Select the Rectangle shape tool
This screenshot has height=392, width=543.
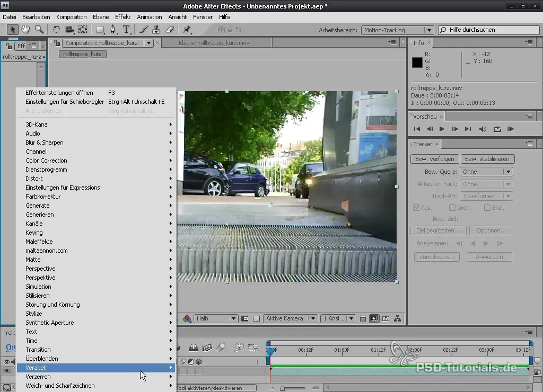(x=100, y=30)
